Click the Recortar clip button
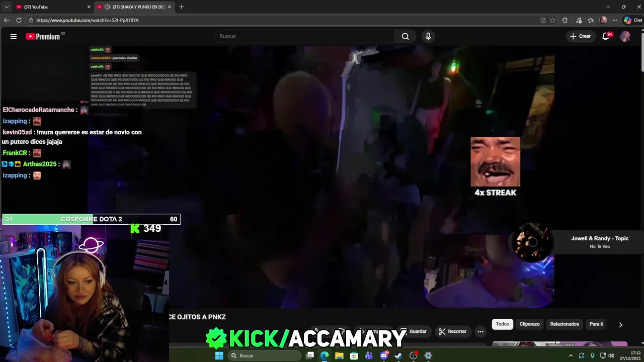Image resolution: width=644 pixels, height=362 pixels. click(452, 331)
